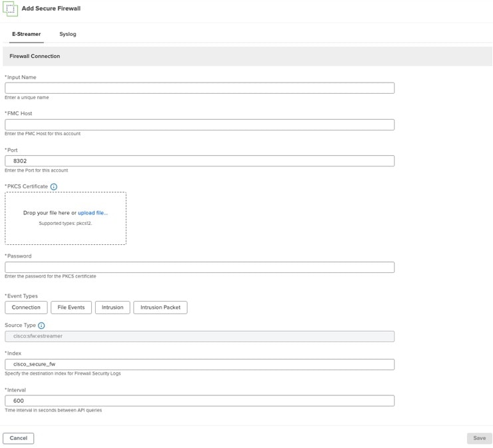Click the Save button
Viewport: 493px width, 448px height.
(479, 438)
